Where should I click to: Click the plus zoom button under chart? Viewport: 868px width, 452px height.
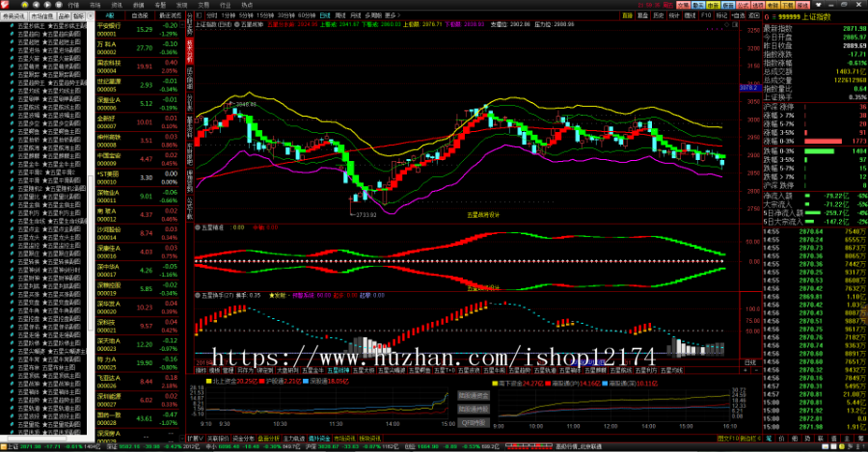tap(746, 370)
